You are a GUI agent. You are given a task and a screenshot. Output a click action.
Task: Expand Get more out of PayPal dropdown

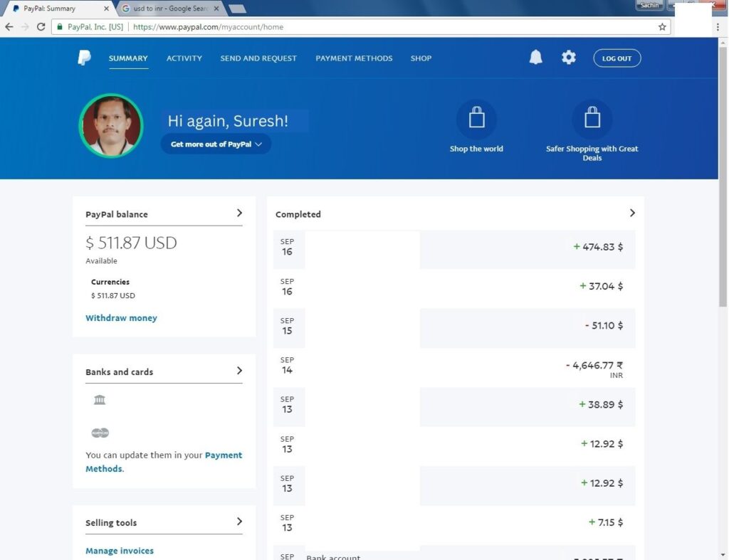click(216, 144)
